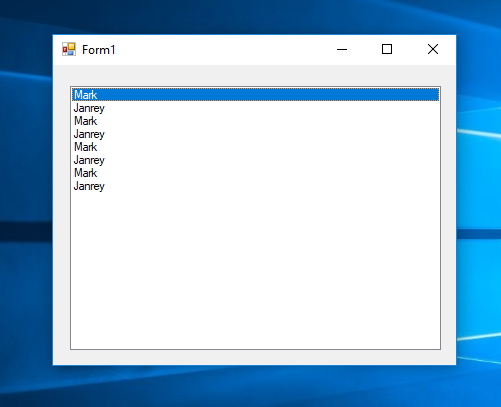Click the gray form strip above the list box

coord(255,75)
